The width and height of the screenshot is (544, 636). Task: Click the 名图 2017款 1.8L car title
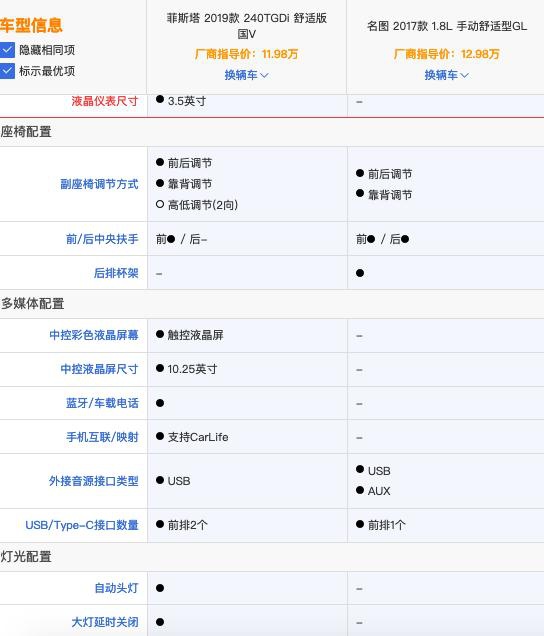click(x=447, y=26)
